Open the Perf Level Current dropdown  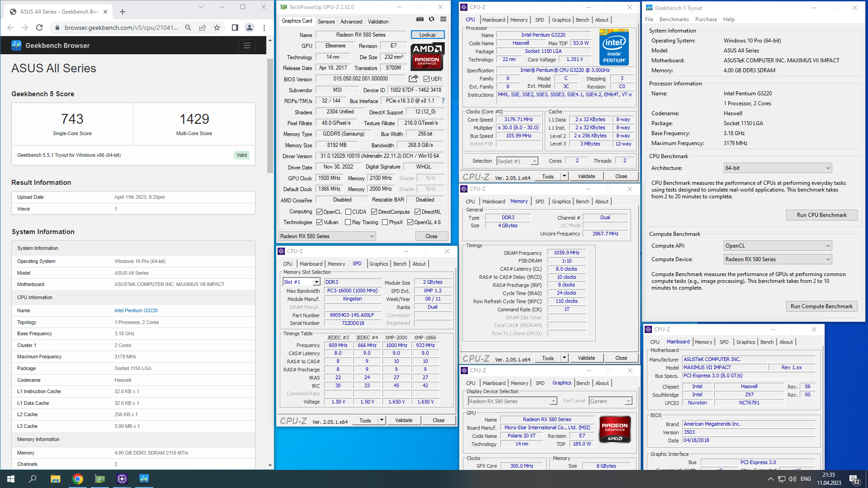(610, 401)
